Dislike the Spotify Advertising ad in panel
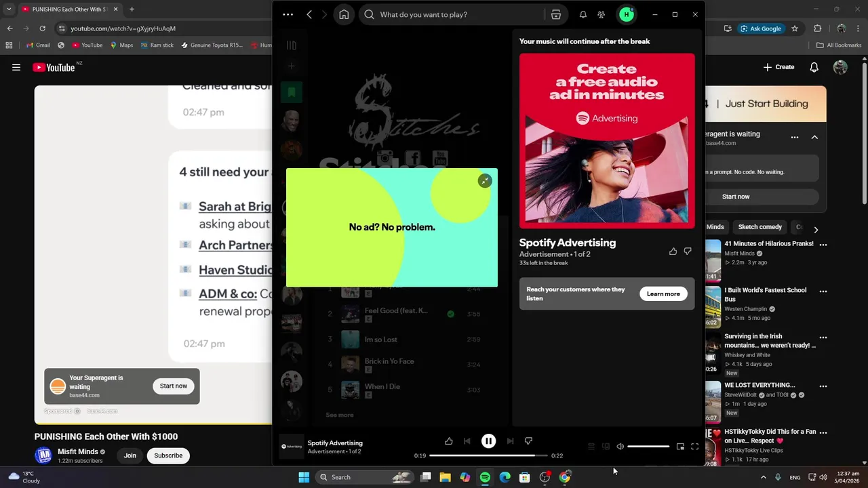Viewport: 868px width, 488px height. pos(688,251)
